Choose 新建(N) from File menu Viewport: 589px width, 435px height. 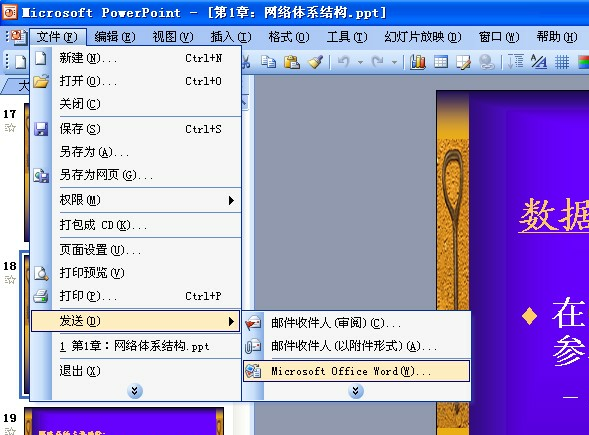(x=135, y=58)
